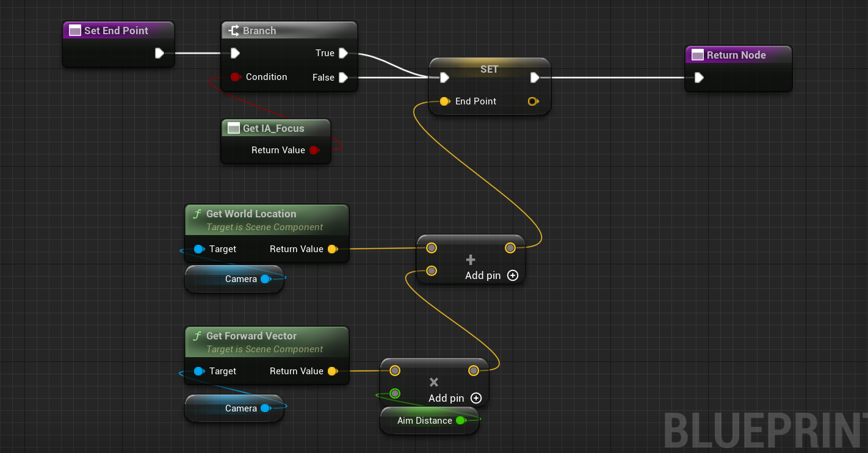Select the Set End Point node title
The height and width of the screenshot is (453, 868).
click(116, 31)
